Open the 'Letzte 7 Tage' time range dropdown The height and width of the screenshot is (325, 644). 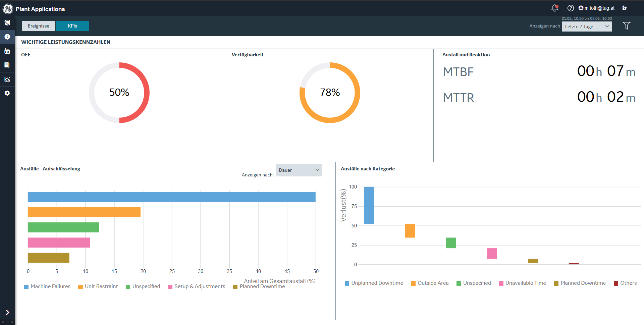pos(587,26)
